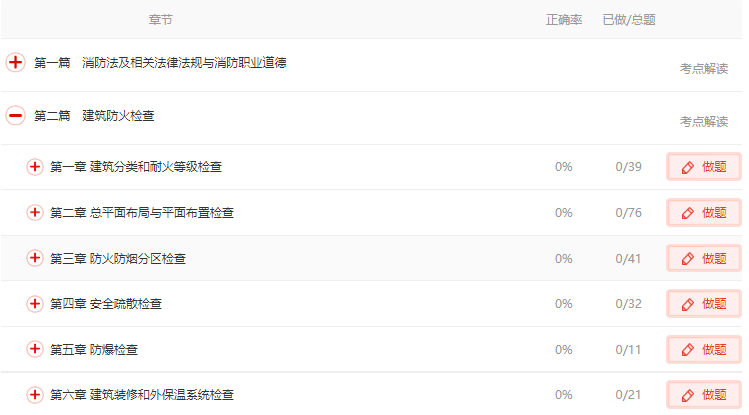The height and width of the screenshot is (415, 749).
Task: Click pencil icon in 第三章 做题 button
Action: [x=687, y=259]
